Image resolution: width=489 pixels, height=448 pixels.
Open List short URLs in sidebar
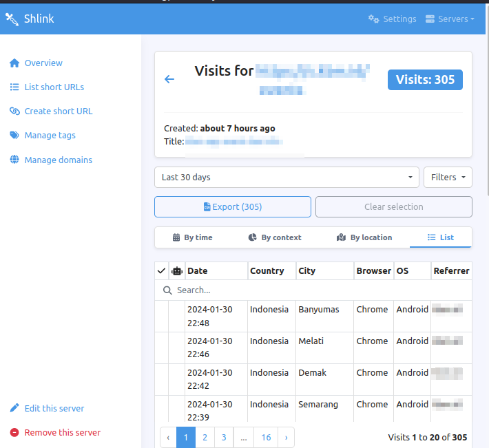(x=54, y=87)
